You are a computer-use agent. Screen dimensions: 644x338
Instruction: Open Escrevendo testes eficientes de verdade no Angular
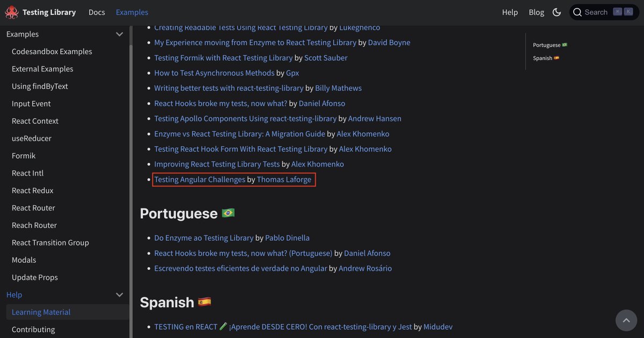[x=240, y=268]
